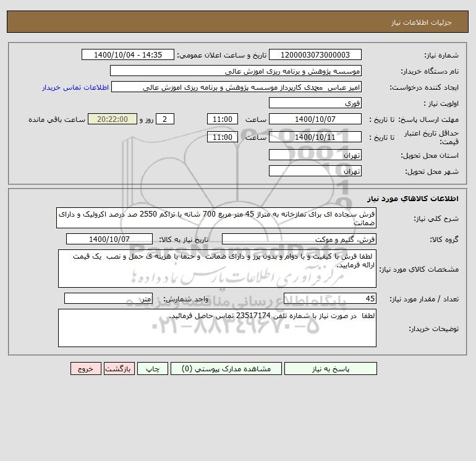The width and height of the screenshot is (476, 461).
Task: Click the ساعت باقی مانده label
Action: coord(57,119)
